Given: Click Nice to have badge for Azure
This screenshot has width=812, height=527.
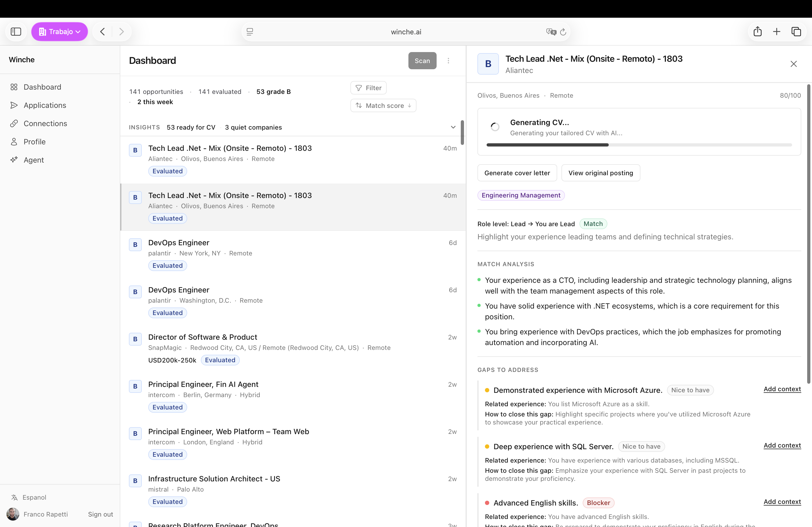Looking at the screenshot, I should [690, 390].
